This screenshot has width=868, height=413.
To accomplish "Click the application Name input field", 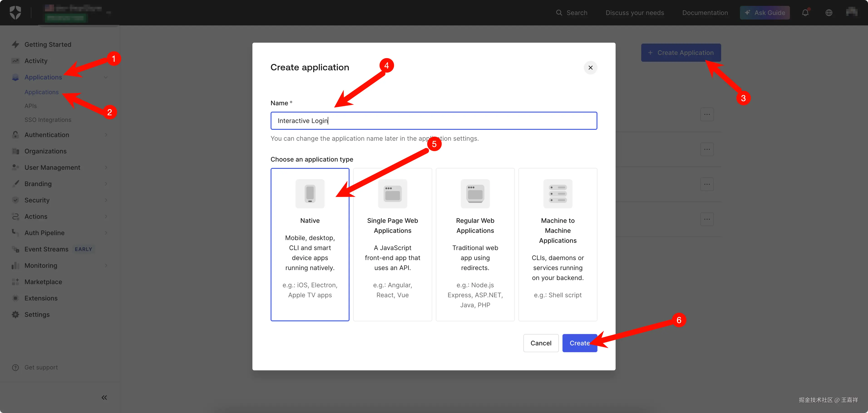I will pyautogui.click(x=433, y=120).
